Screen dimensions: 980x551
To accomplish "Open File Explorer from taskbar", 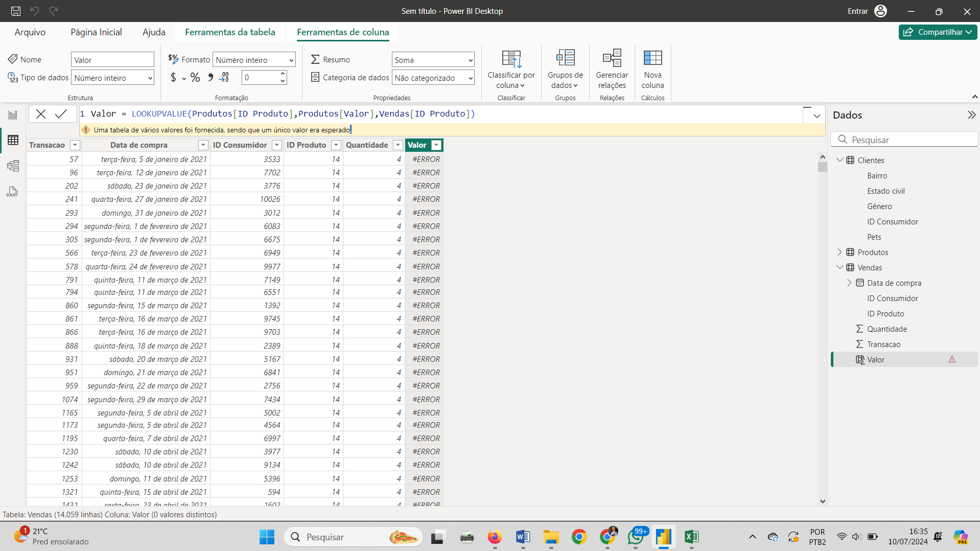I will click(551, 537).
